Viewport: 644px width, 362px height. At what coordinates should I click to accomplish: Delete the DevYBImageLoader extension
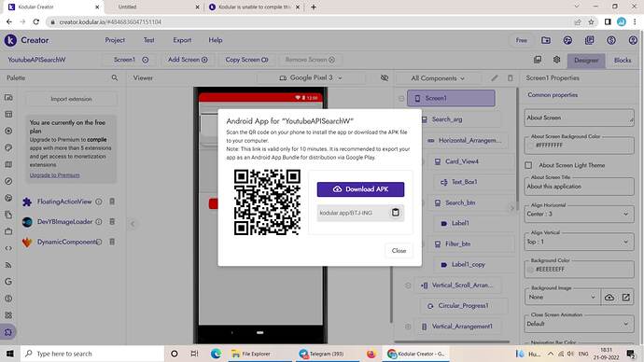pos(112,222)
